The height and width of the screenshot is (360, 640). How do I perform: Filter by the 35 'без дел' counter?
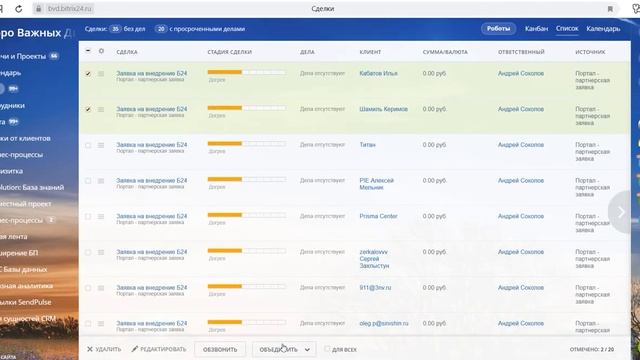coord(127,29)
